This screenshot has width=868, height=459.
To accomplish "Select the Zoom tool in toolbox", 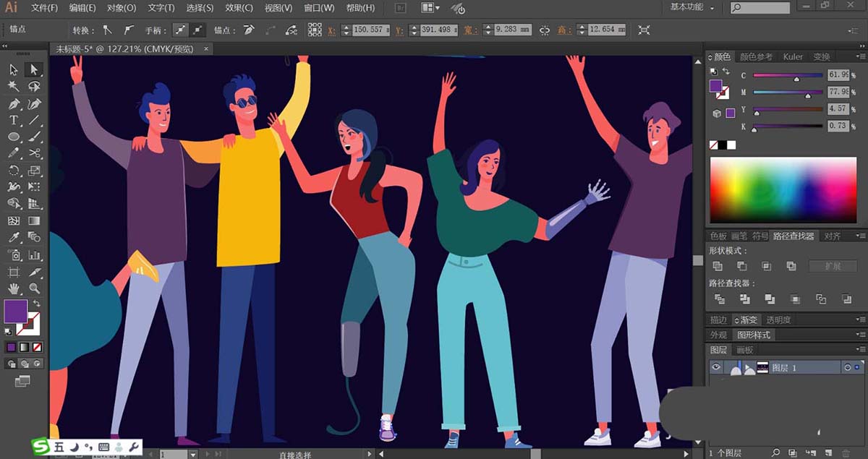I will 34,288.
